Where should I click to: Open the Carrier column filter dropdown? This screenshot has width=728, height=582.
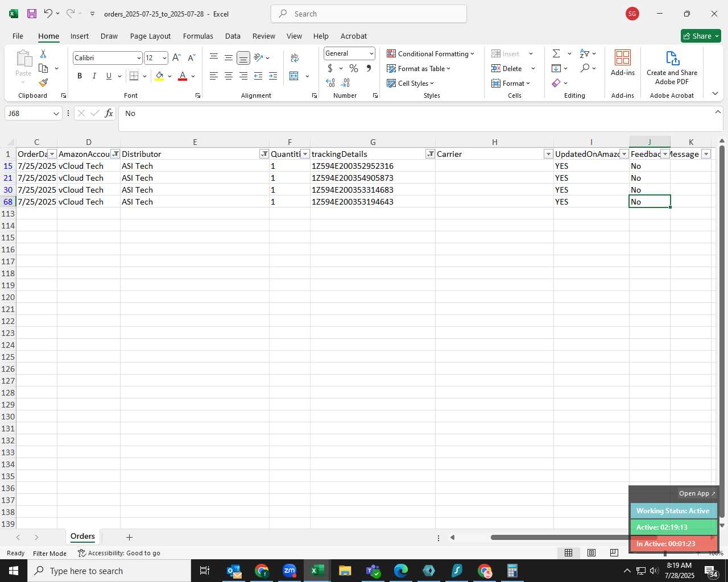click(548, 154)
